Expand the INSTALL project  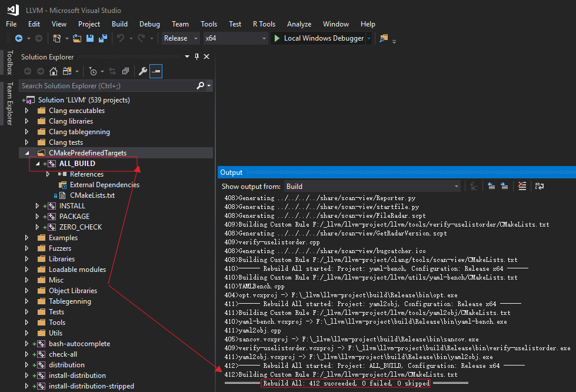coord(38,206)
